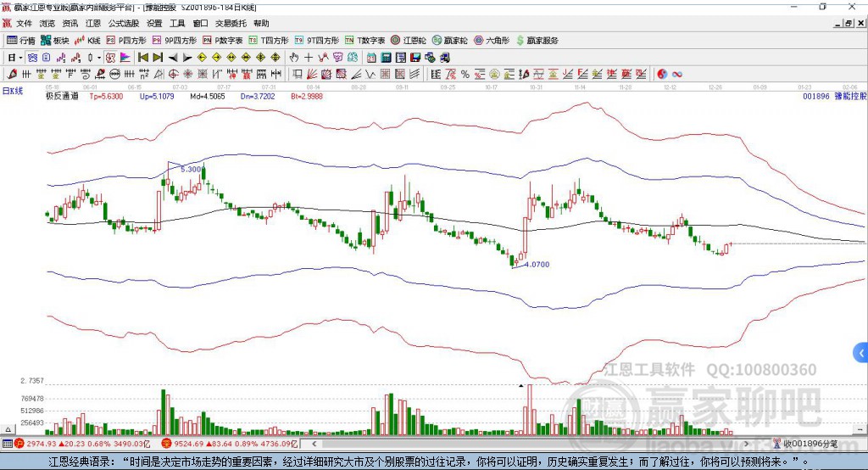Click the red and blue yin-yang icon
The image size is (868, 470).
(662, 75)
